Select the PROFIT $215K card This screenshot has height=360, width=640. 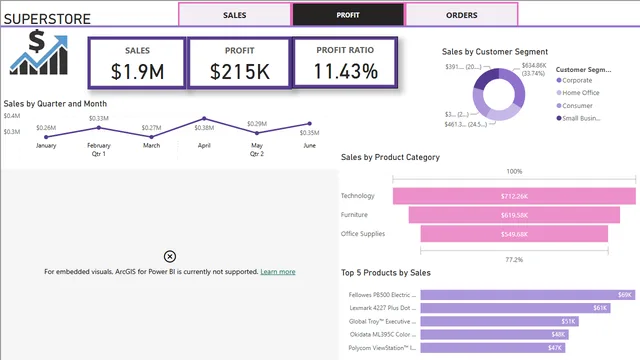tap(239, 63)
